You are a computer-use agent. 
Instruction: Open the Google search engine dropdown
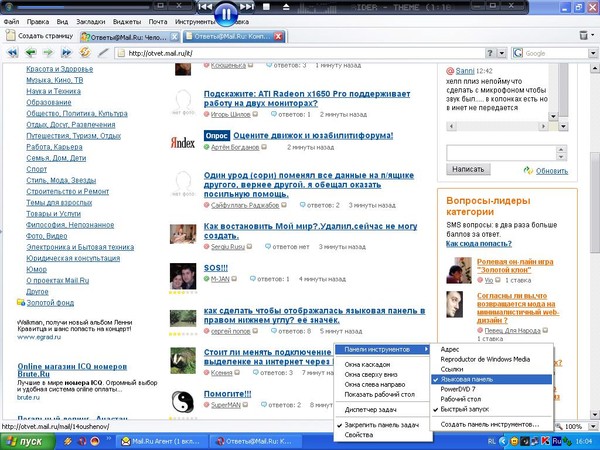coord(593,53)
